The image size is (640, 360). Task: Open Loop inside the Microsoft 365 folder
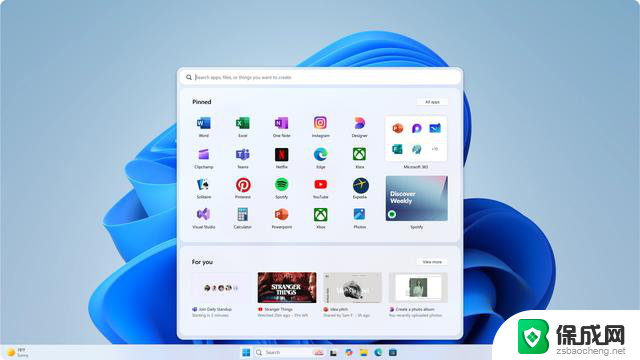point(416,128)
